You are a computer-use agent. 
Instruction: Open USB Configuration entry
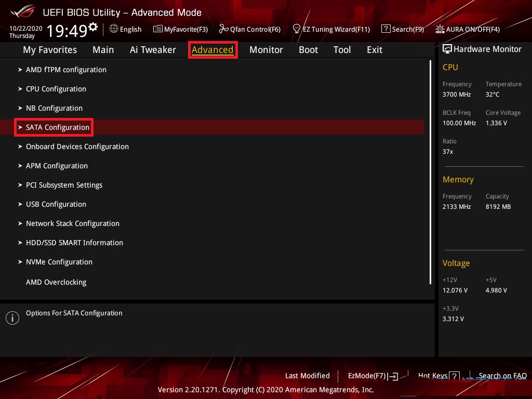(56, 204)
